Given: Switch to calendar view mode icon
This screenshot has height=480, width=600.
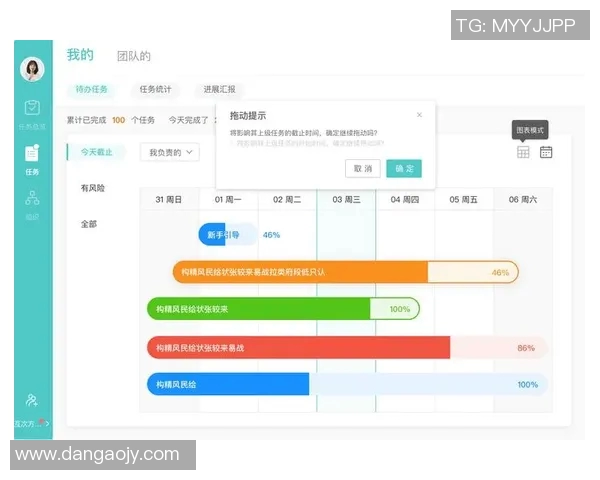Looking at the screenshot, I should pos(546,152).
